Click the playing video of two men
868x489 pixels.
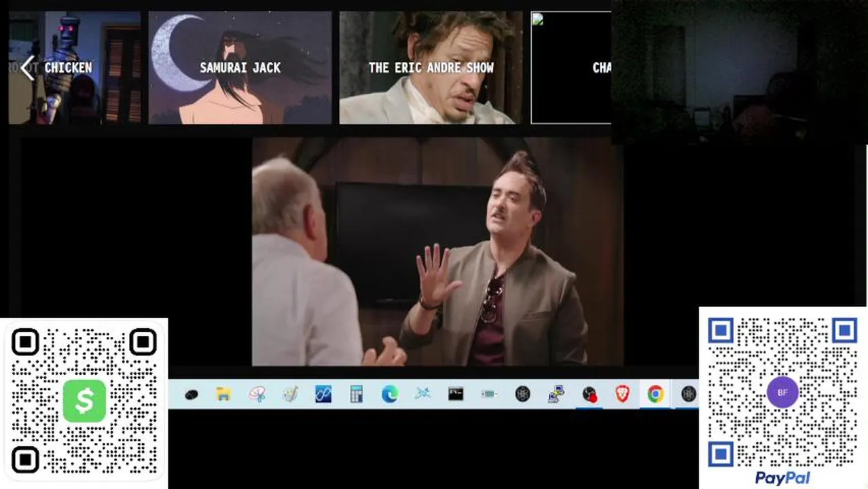click(437, 252)
